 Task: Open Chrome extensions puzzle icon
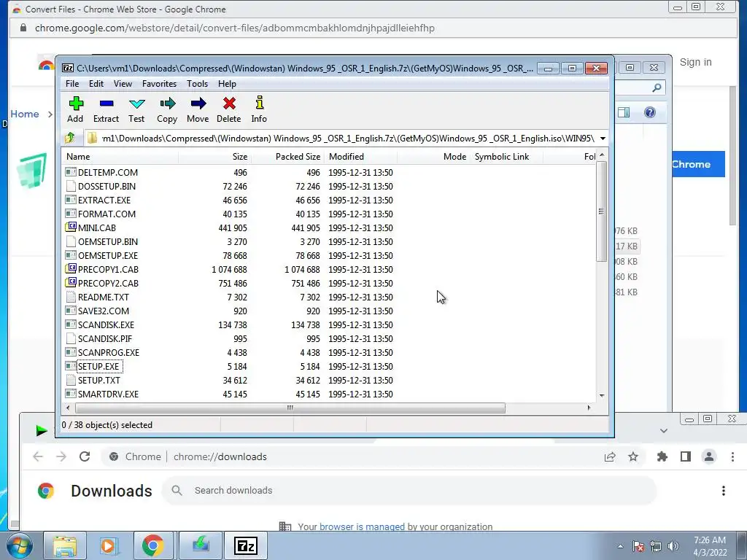pyautogui.click(x=662, y=456)
